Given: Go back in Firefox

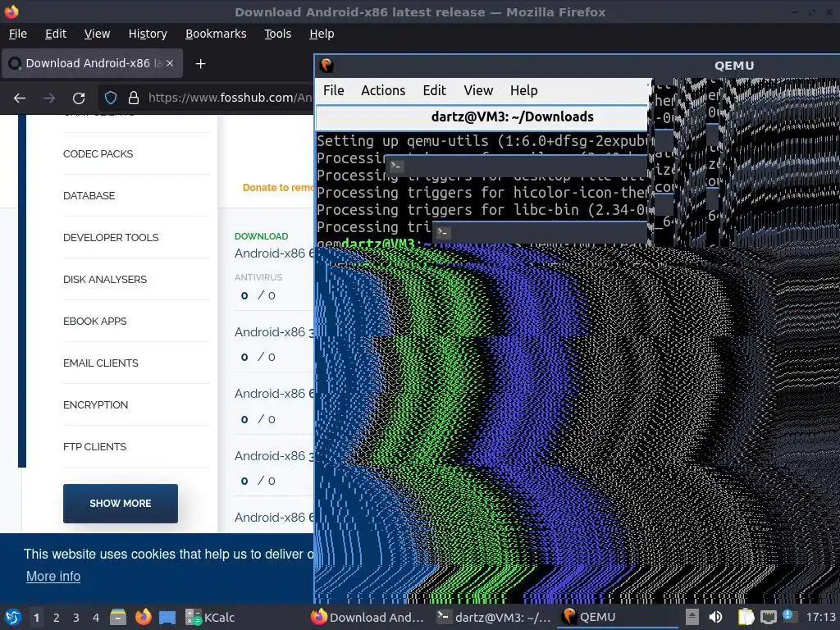Looking at the screenshot, I should click(x=20, y=98).
